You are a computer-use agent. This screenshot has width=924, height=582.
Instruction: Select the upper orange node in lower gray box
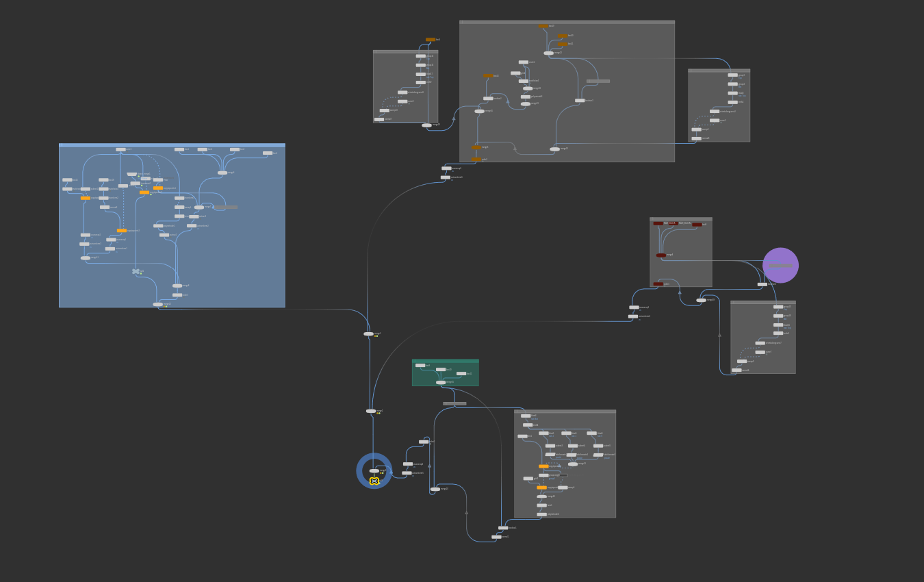543,466
